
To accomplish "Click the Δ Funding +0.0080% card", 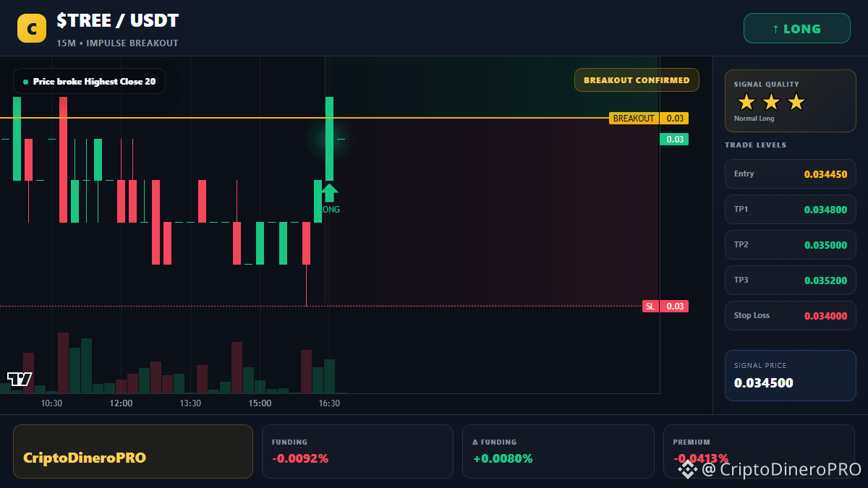I will tap(558, 451).
